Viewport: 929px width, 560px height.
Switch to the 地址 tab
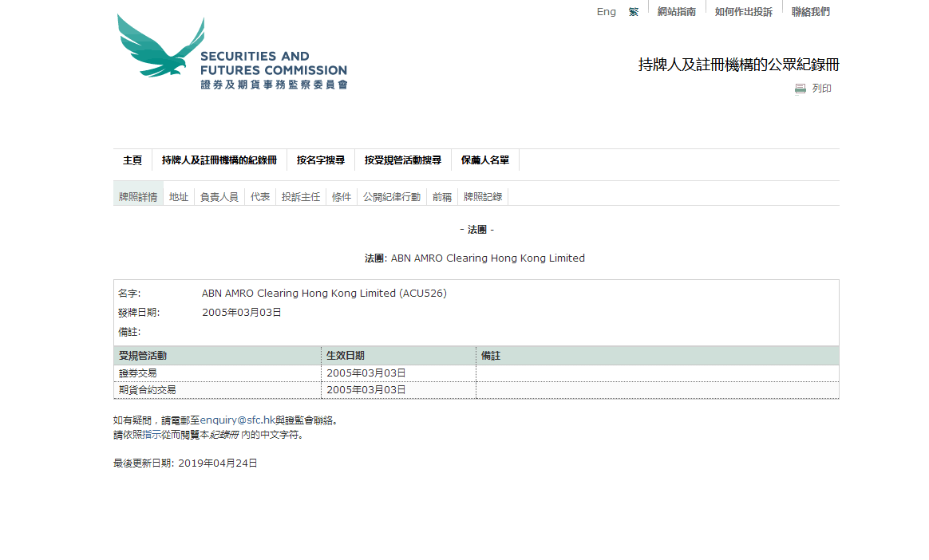(x=178, y=197)
